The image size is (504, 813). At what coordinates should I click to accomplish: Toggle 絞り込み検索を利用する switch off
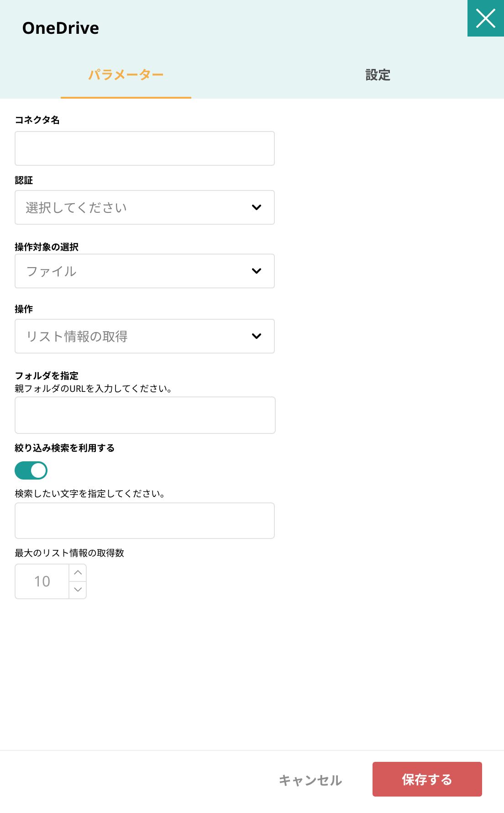point(31,470)
